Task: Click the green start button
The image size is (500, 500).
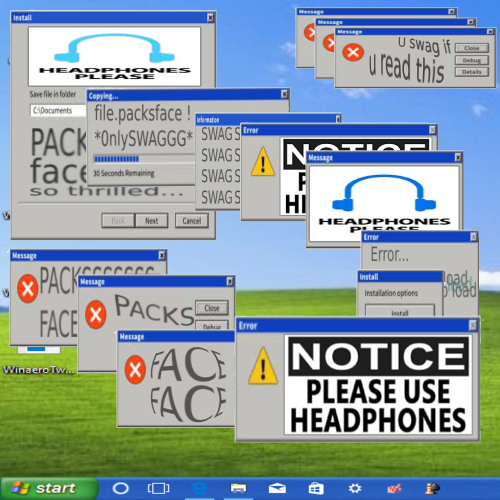Action: point(49,488)
